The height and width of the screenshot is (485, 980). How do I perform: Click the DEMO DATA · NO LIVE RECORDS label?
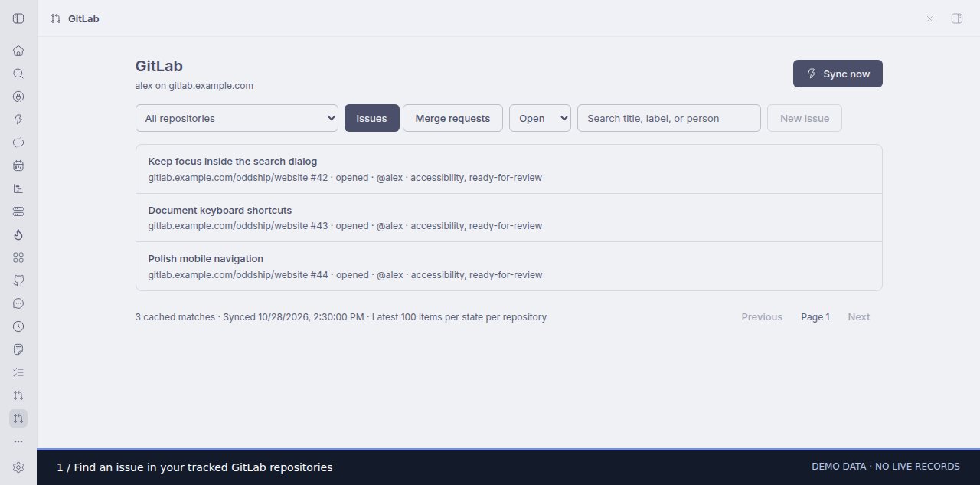[885, 467]
